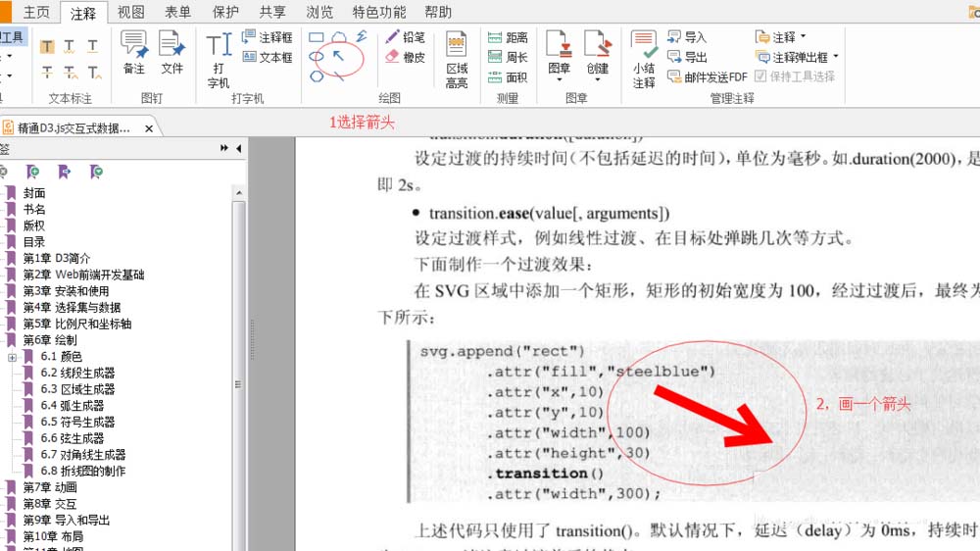Toggle the 保持工具选择 checkbox
980x551 pixels.
760,76
